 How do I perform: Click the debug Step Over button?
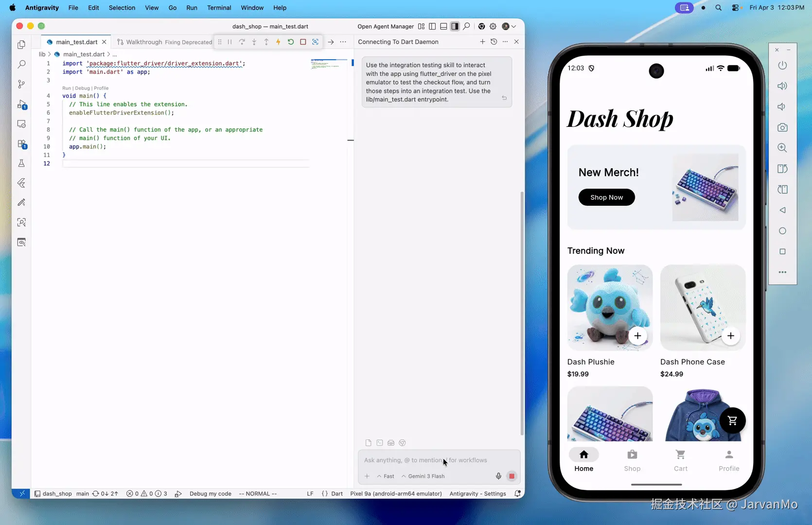(242, 42)
